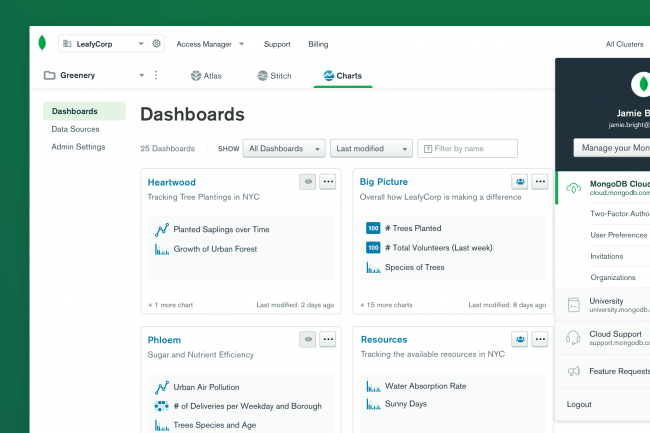Screen dimensions: 650x433
Task: Click Resources shared users icon
Action: click(x=520, y=339)
